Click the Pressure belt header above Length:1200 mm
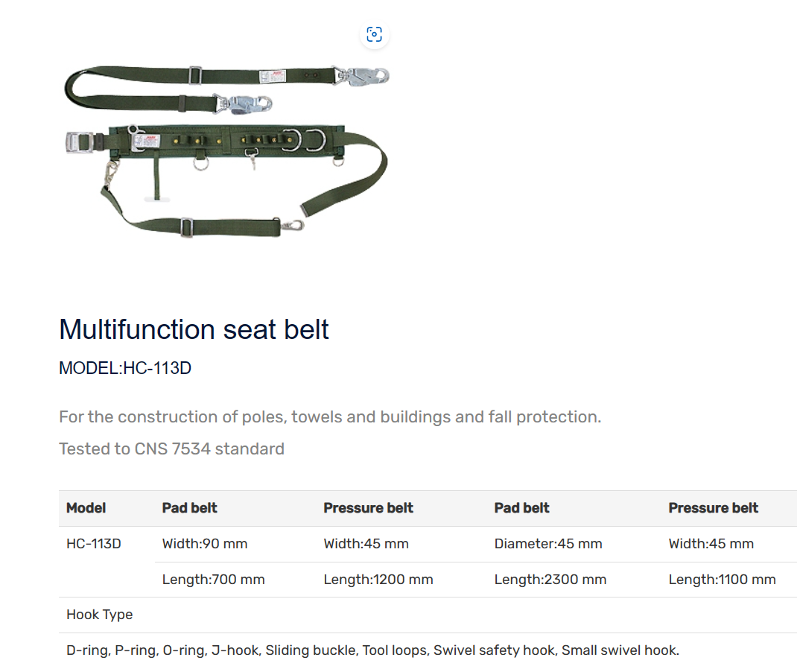Viewport: 797px width, 672px height. click(368, 508)
